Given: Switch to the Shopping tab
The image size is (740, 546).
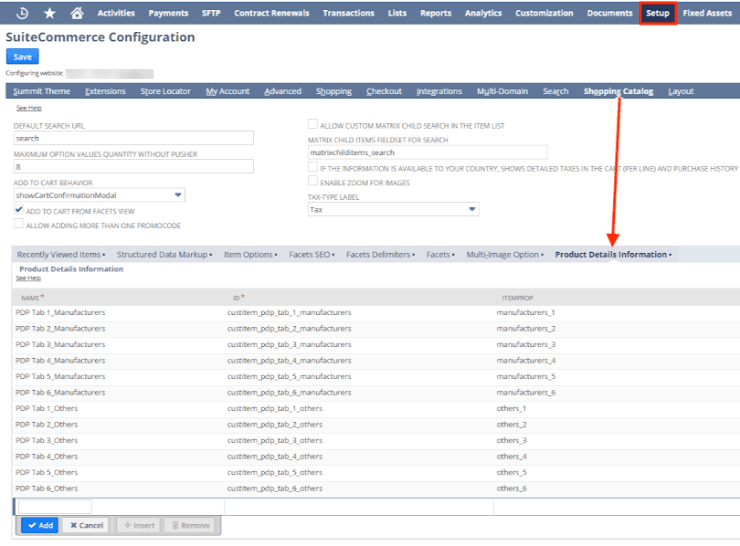Looking at the screenshot, I should (334, 91).
